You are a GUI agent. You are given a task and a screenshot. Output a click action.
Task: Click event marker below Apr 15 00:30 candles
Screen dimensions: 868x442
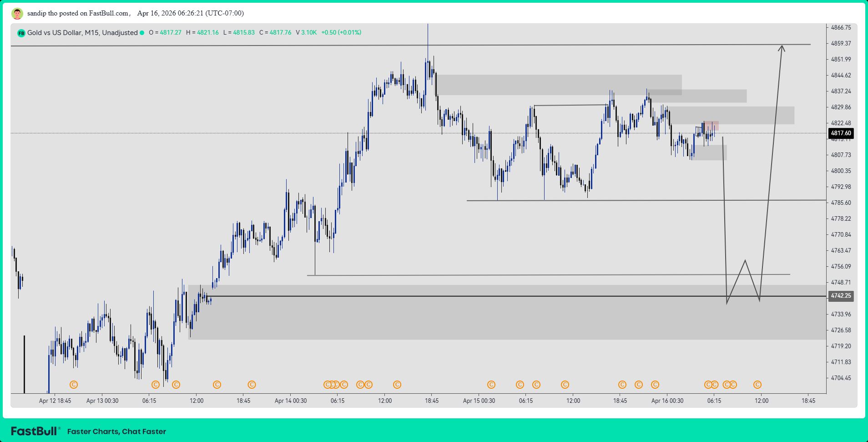tap(491, 385)
